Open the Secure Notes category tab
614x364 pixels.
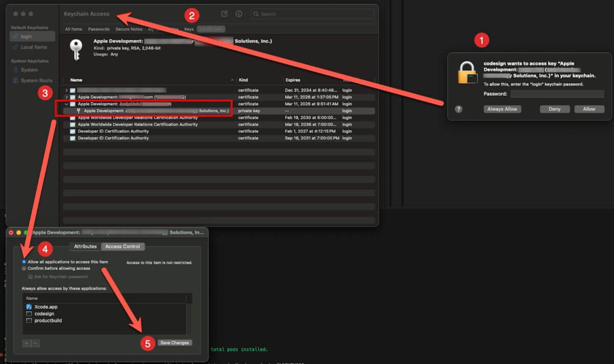[129, 29]
